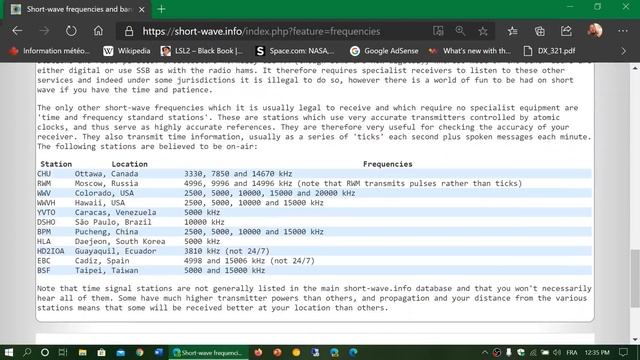
Task: Click '3330, 7850 and 14670 kHz' frequencies
Action: pyautogui.click(x=238, y=174)
